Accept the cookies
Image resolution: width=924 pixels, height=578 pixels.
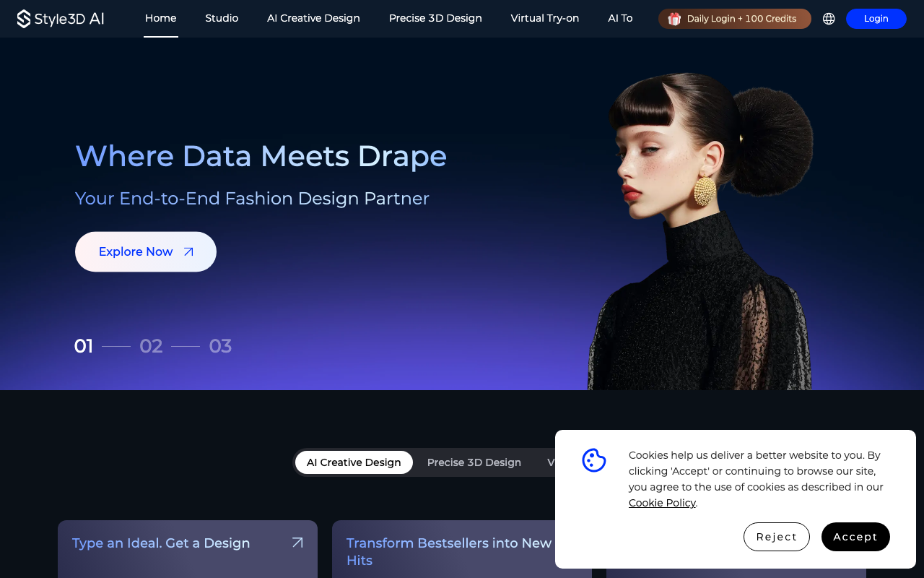pos(855,537)
